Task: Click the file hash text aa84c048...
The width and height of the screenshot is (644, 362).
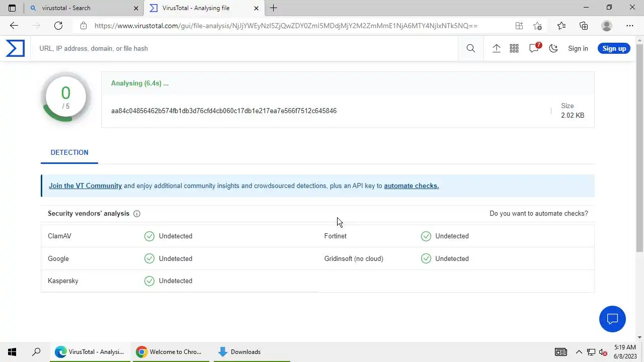Action: pyautogui.click(x=224, y=111)
